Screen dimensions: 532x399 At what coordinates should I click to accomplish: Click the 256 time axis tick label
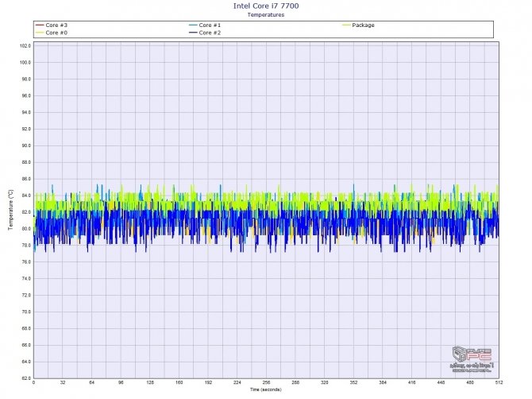(266, 382)
